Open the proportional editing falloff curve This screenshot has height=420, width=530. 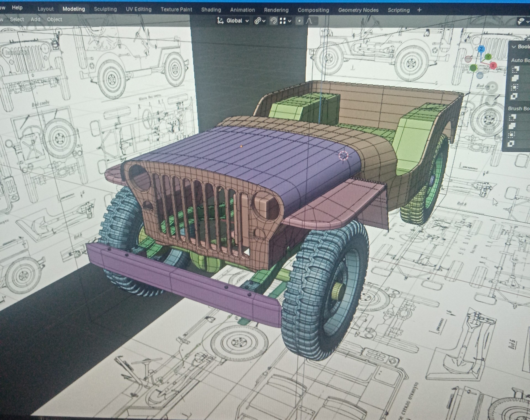click(x=310, y=21)
